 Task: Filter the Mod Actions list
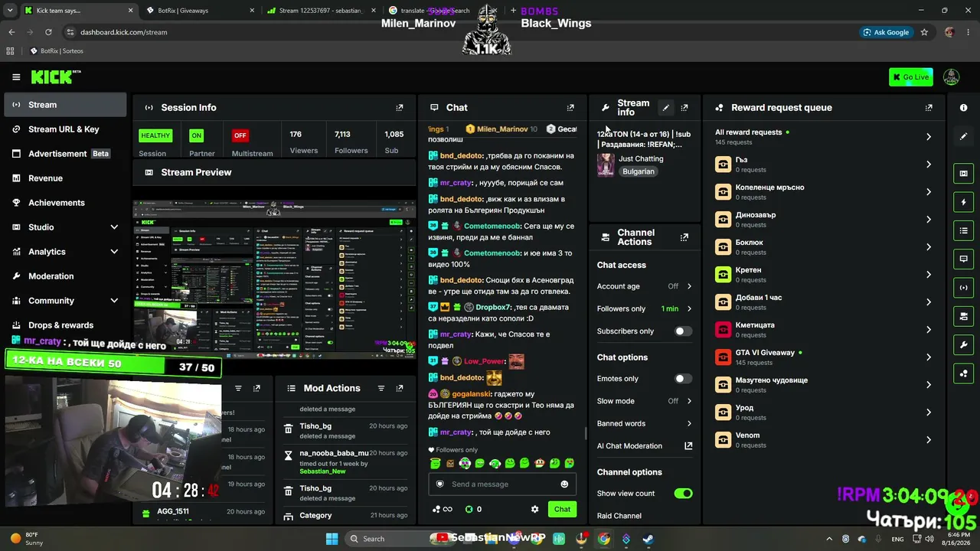pos(381,389)
